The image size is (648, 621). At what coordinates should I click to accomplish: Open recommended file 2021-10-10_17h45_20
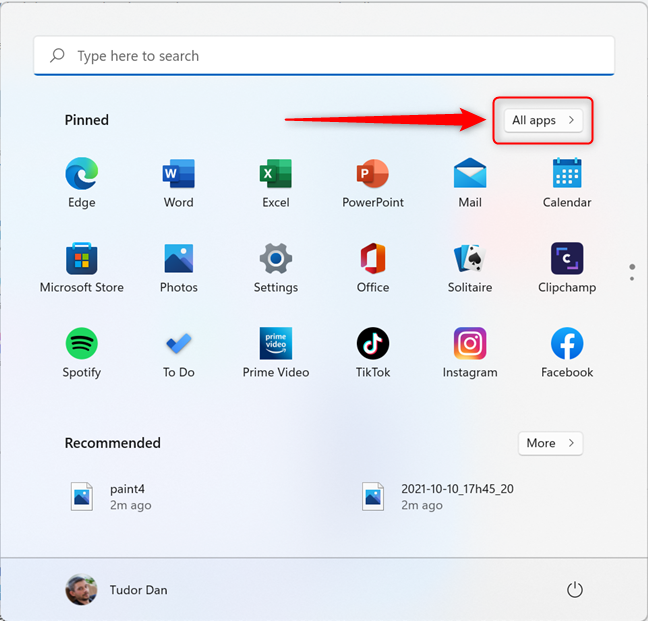pos(438,497)
